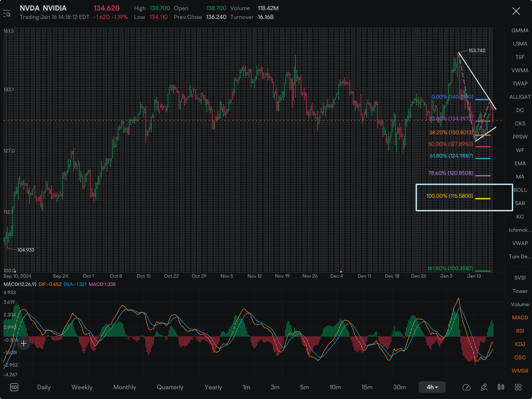Select the 1m interval

(x=247, y=387)
